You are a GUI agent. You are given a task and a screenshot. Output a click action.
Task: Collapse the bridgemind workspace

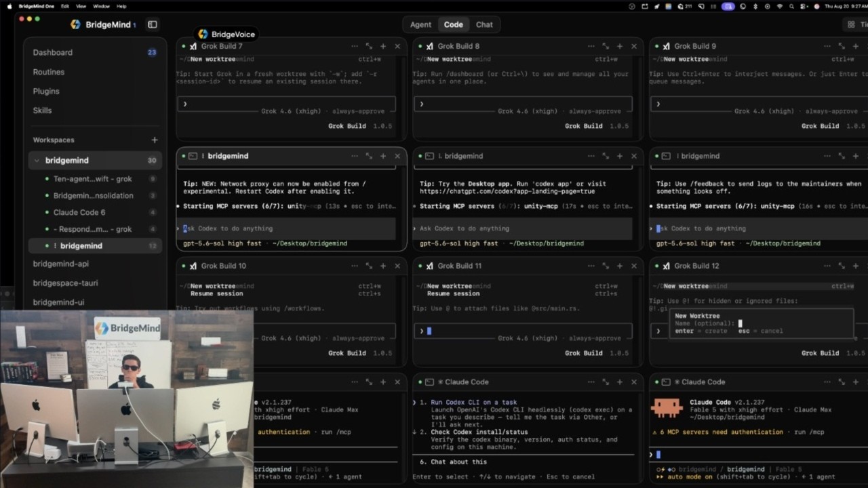point(37,161)
